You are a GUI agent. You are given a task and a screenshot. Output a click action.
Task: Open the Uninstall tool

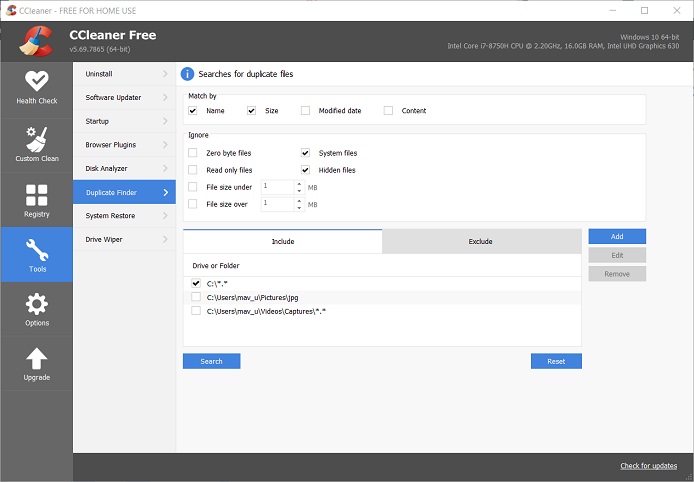coord(124,74)
